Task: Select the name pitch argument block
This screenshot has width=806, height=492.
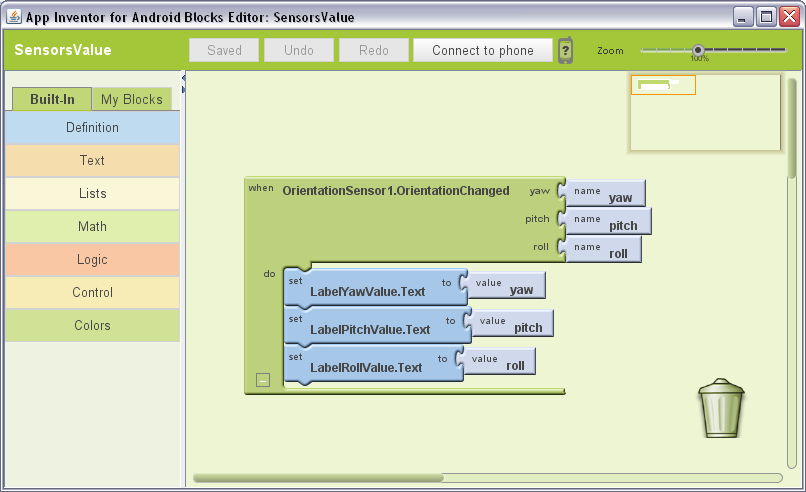Action: click(608, 221)
